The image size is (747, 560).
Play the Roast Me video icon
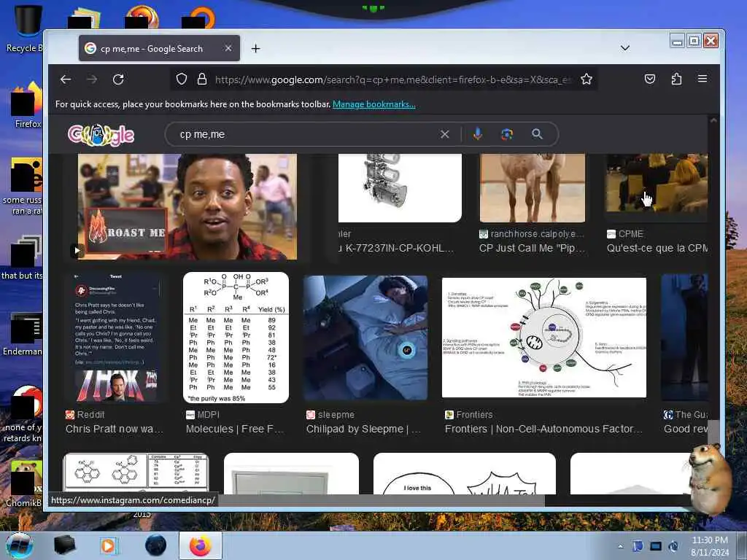[77, 251]
